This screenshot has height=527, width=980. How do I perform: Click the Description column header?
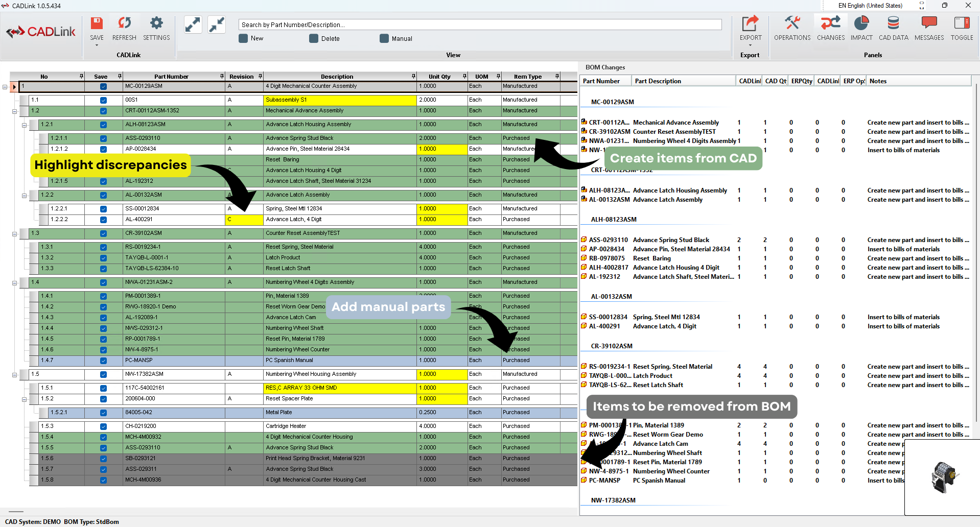(x=337, y=77)
